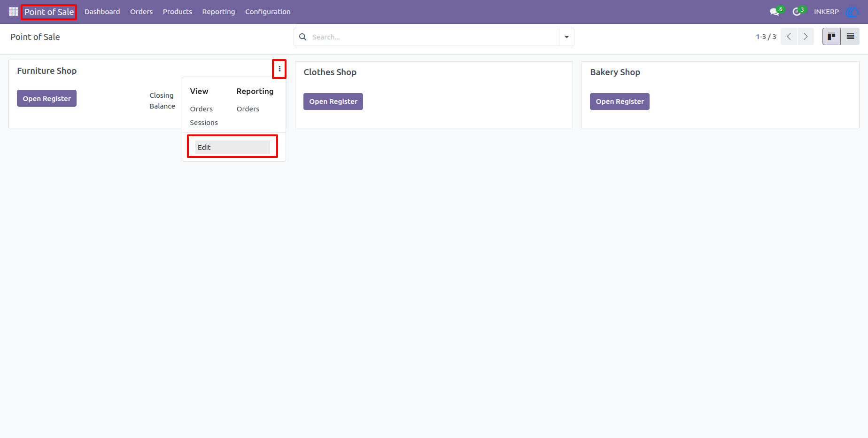Toggle Furniture Shop kebab menu

279,69
